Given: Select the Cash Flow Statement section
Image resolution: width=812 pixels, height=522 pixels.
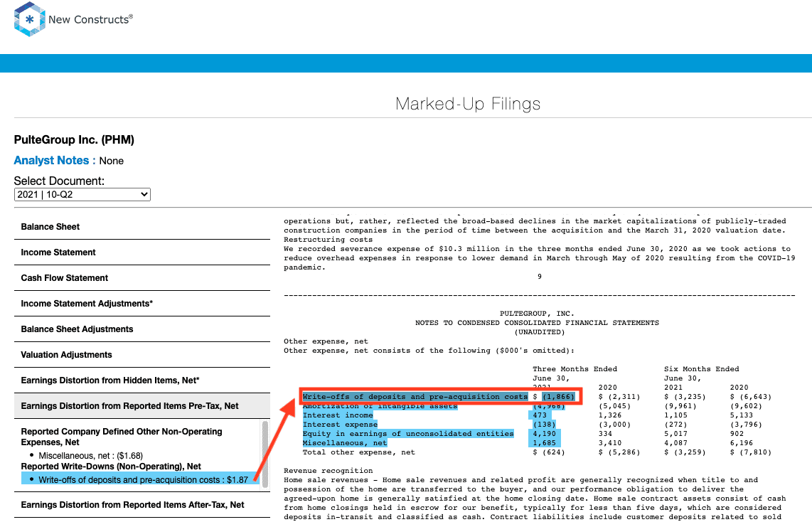Looking at the screenshot, I should pos(142,278).
